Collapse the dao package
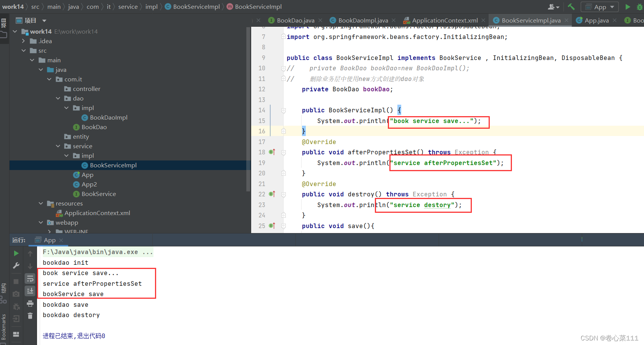 [58, 98]
